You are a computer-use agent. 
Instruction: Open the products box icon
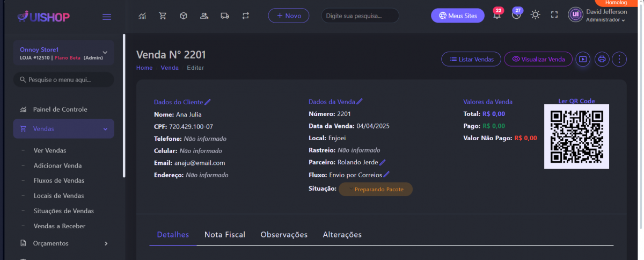click(x=184, y=16)
